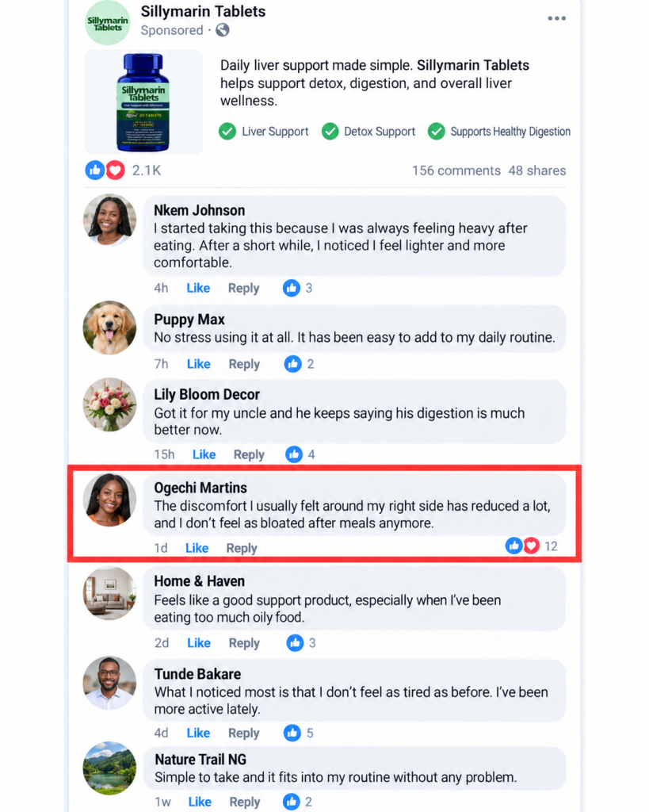
Task: Reply to Home & Haven's comment
Action: click(244, 643)
